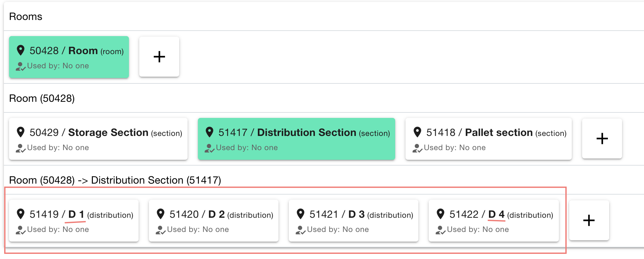Click user-check icon on D 1 card
The width and height of the screenshot is (644, 259).
pyautogui.click(x=21, y=230)
